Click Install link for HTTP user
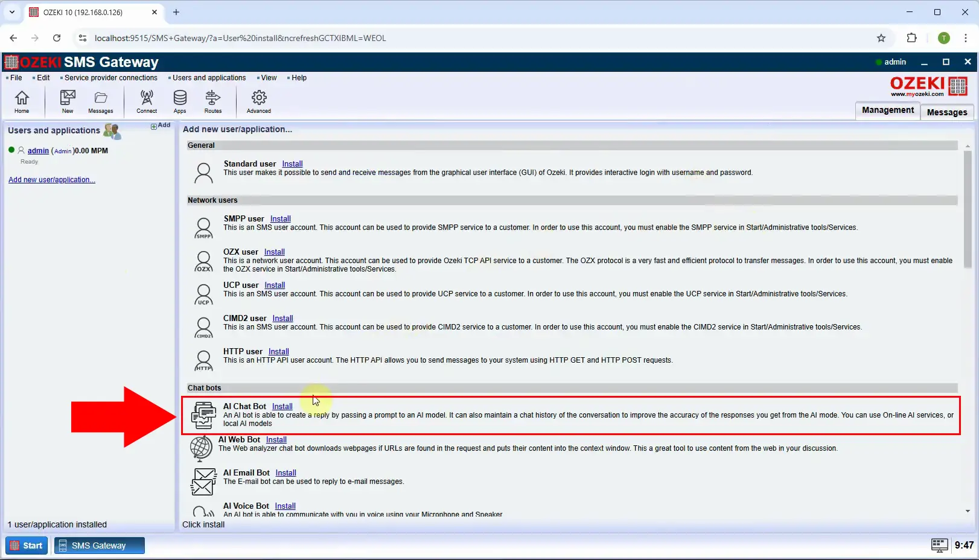979x560 pixels. pyautogui.click(x=278, y=352)
